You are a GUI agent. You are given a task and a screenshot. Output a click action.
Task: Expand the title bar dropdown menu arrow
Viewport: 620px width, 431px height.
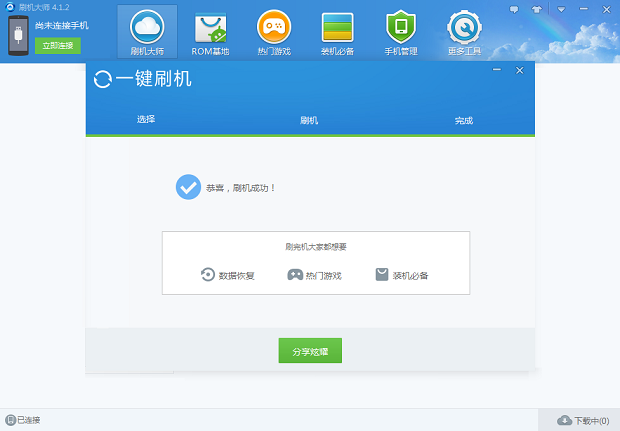coord(561,8)
